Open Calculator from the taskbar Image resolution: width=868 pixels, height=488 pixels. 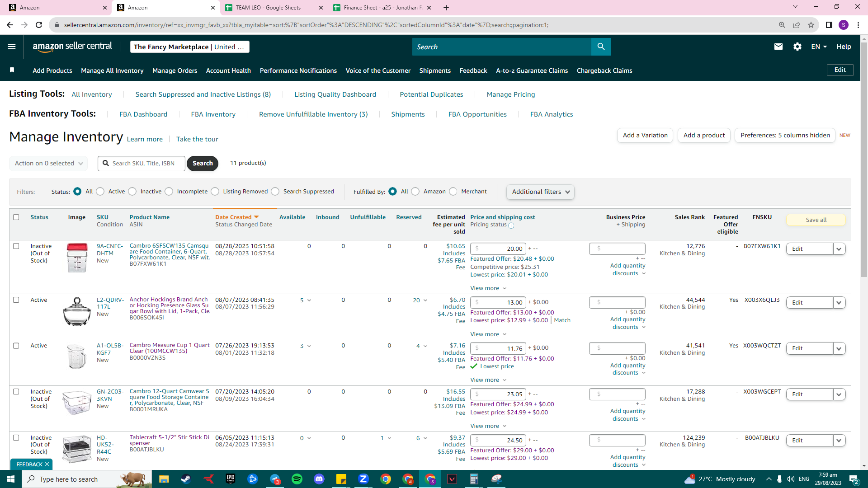[x=474, y=479]
